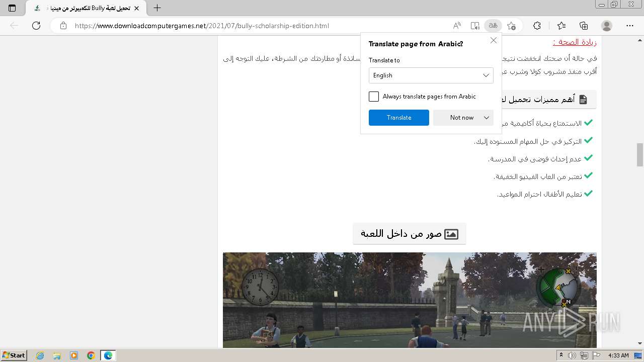Viewport: 644px width, 362px height.
Task: Close the translate popup with X
Action: click(x=494, y=40)
